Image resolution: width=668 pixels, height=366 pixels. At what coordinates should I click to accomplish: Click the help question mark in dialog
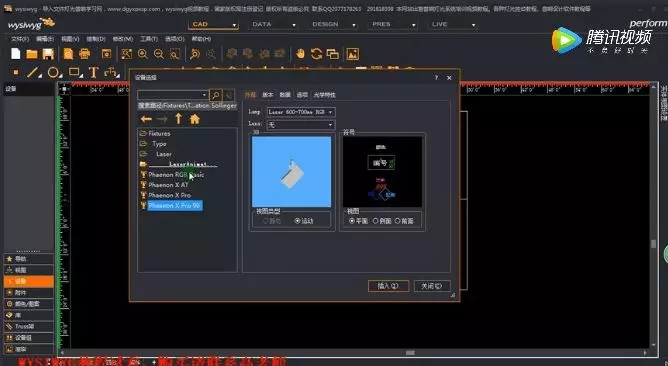[436, 78]
